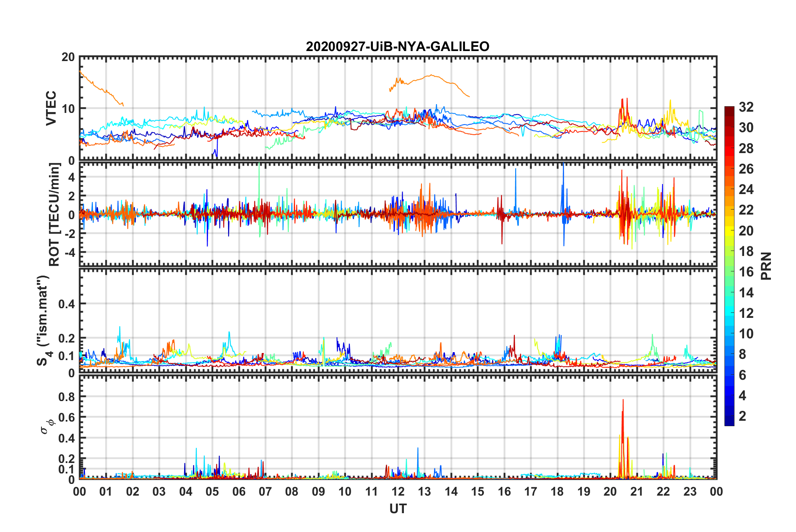Click x-axis tick label 12
This screenshot has height=532, width=796.
pos(398,491)
